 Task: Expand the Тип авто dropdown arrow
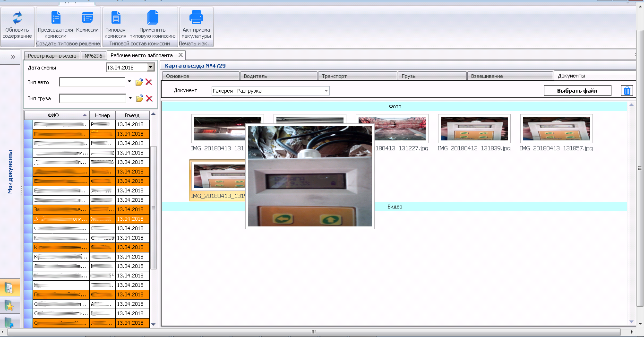pyautogui.click(x=129, y=82)
